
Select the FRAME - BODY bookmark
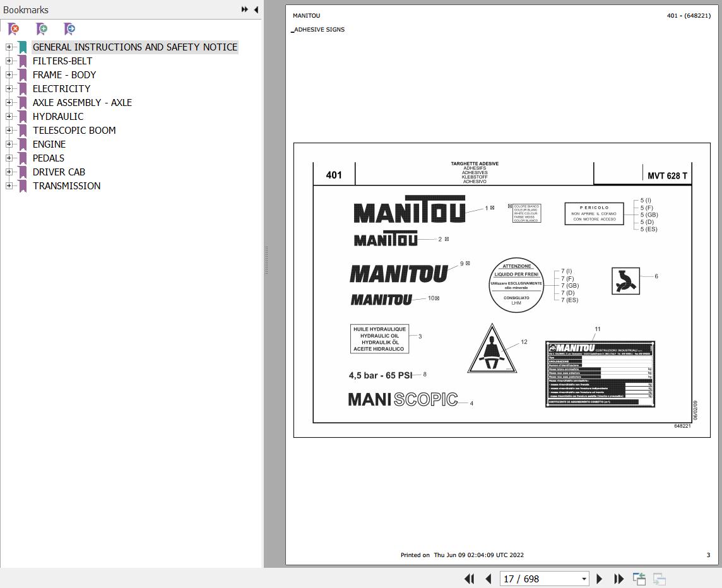(64, 74)
